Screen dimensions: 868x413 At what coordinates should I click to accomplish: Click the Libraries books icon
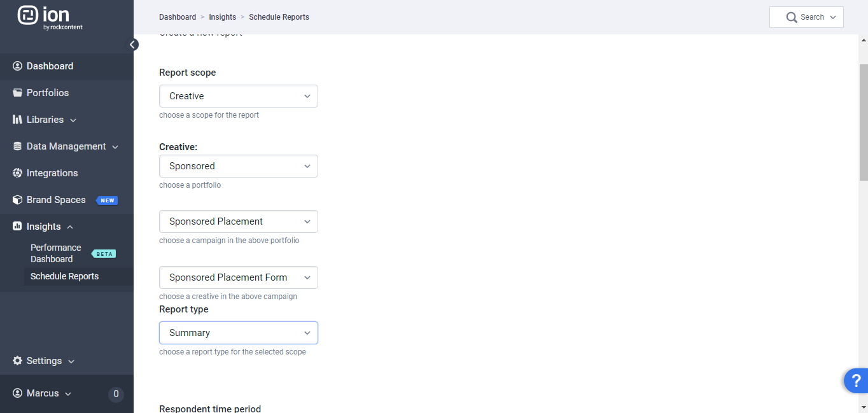[x=17, y=120]
